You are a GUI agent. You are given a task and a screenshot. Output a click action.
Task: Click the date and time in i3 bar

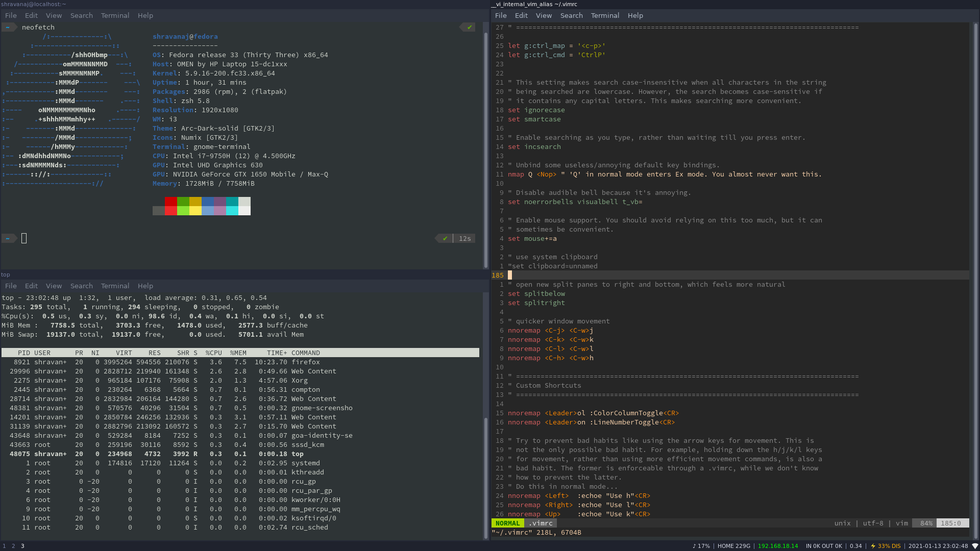tap(938, 546)
